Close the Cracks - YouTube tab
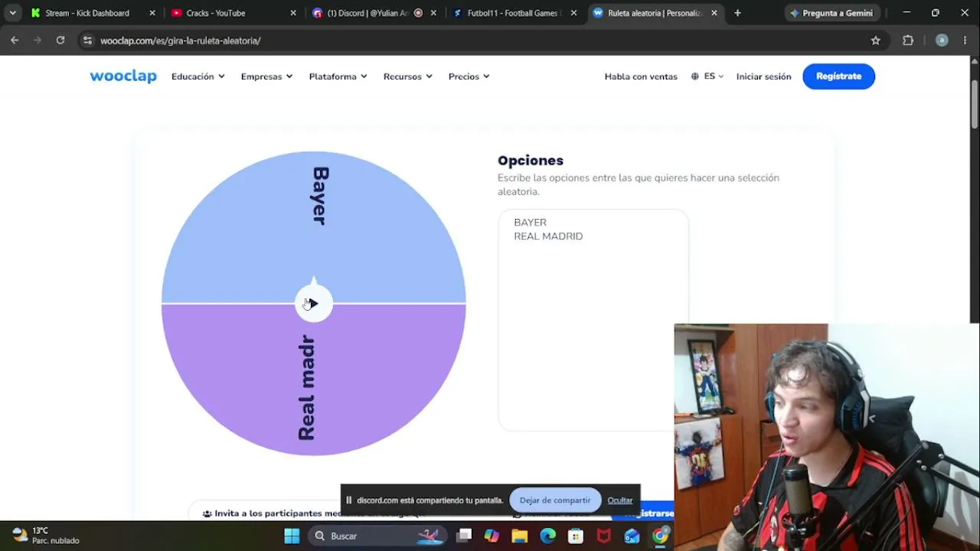 tap(293, 13)
